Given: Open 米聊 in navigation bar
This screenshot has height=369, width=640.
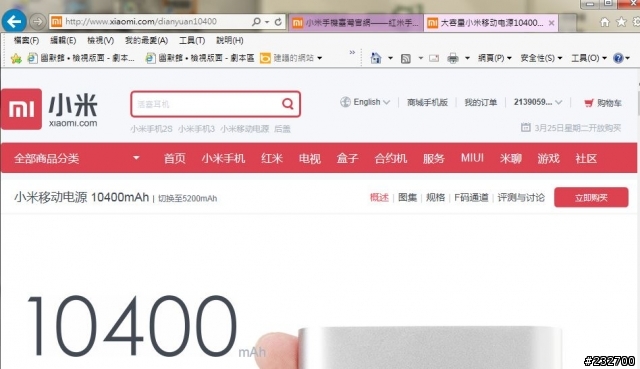Looking at the screenshot, I should (511, 158).
